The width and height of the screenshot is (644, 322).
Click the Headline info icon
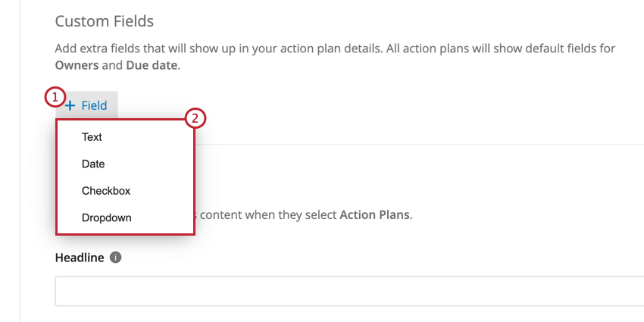click(x=115, y=258)
